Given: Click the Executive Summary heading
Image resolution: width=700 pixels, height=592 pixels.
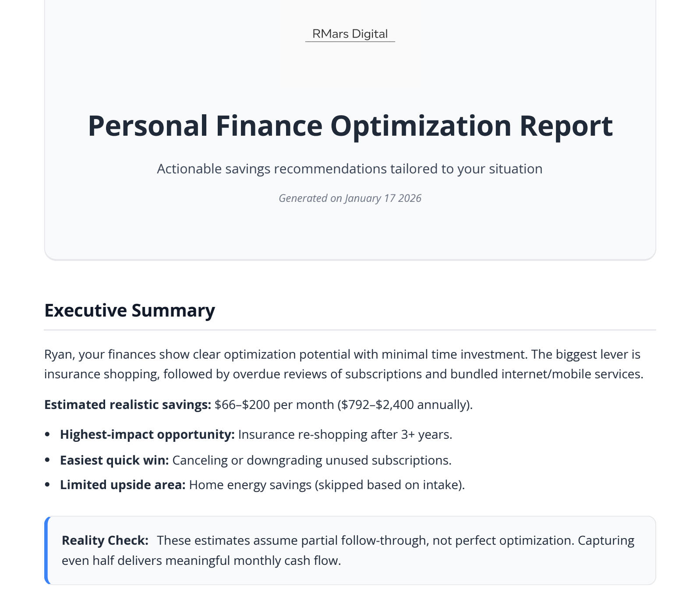Looking at the screenshot, I should click(130, 310).
